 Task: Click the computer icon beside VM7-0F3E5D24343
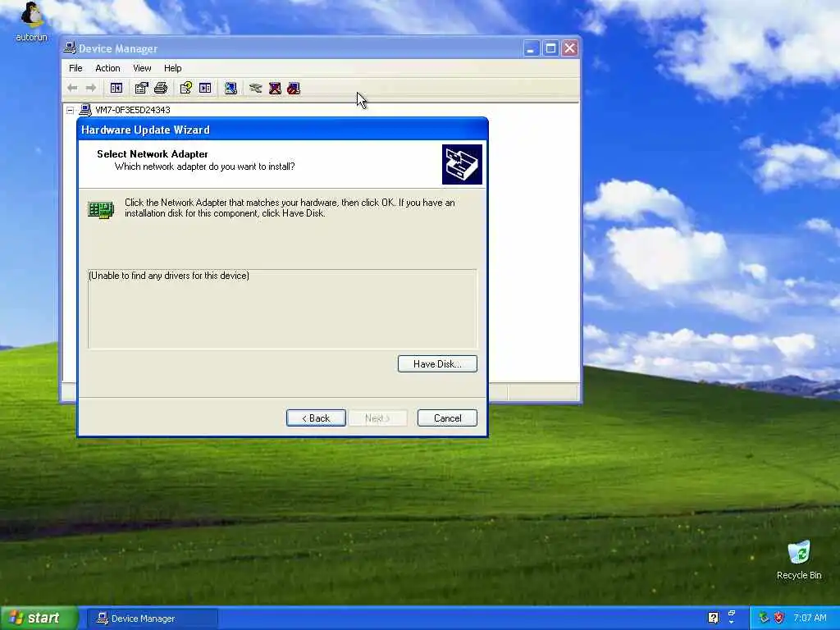(x=85, y=110)
